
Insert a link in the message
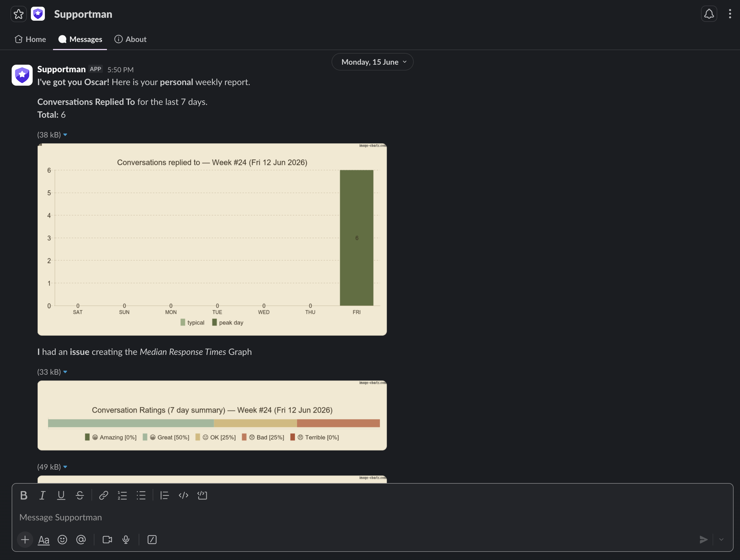pos(103,495)
